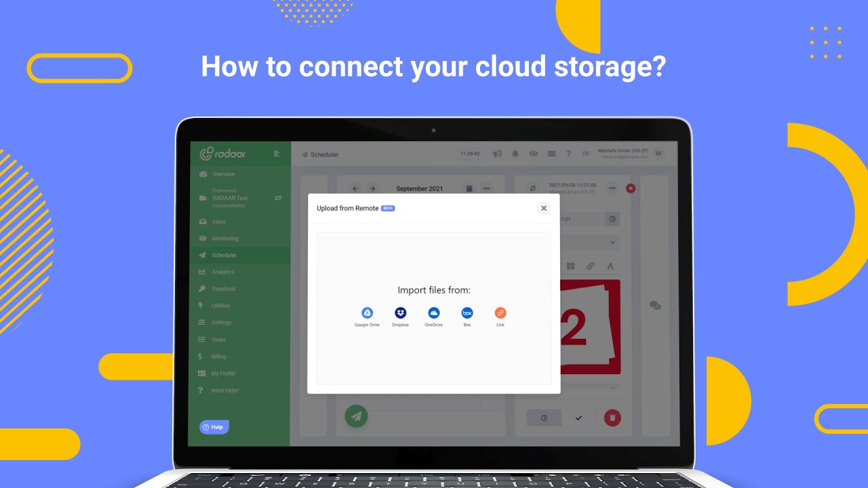Toggle the eye icon in the top bar
Image resolution: width=868 pixels, height=488 pixels.
pyautogui.click(x=534, y=154)
